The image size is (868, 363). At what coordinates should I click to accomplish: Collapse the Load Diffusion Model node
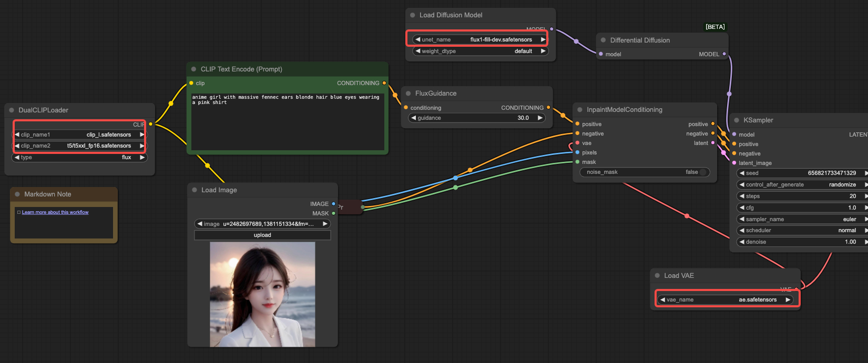pos(413,15)
